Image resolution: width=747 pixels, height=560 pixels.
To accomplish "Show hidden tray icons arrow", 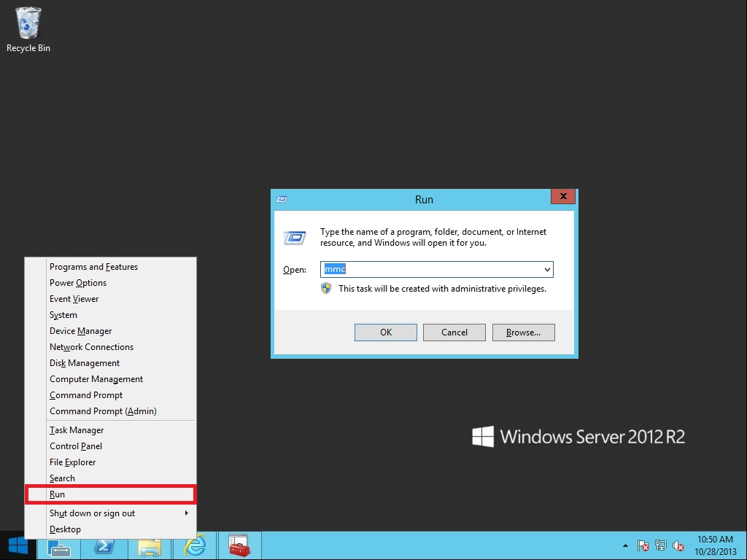I will tap(625, 545).
